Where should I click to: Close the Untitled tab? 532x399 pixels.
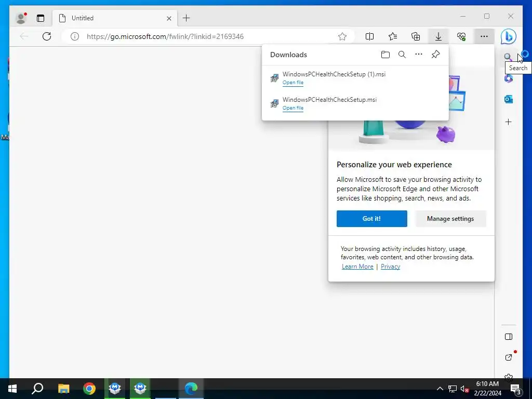(169, 18)
